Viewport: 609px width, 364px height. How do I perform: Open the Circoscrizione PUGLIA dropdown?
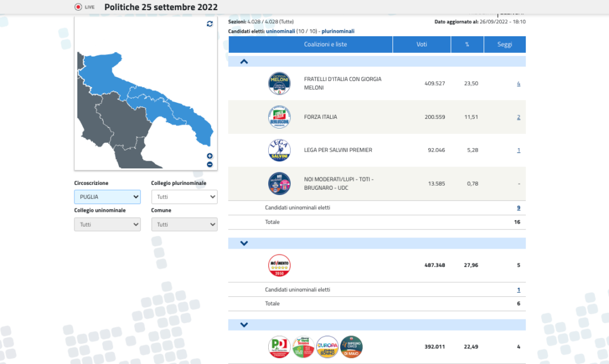coord(107,197)
